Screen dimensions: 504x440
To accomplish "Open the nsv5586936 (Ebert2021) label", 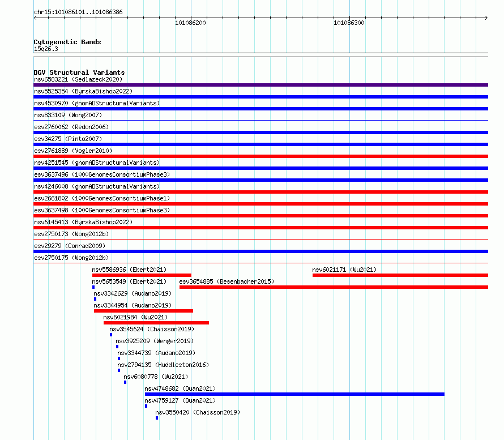I will [129, 270].
